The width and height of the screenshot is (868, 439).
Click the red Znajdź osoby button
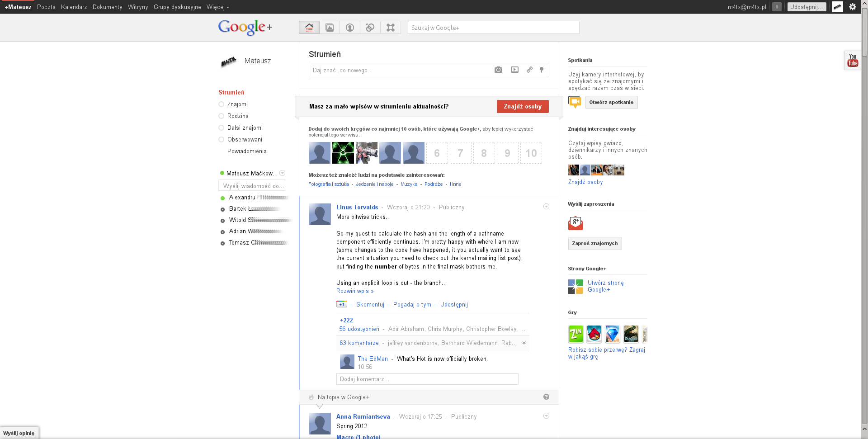click(523, 106)
